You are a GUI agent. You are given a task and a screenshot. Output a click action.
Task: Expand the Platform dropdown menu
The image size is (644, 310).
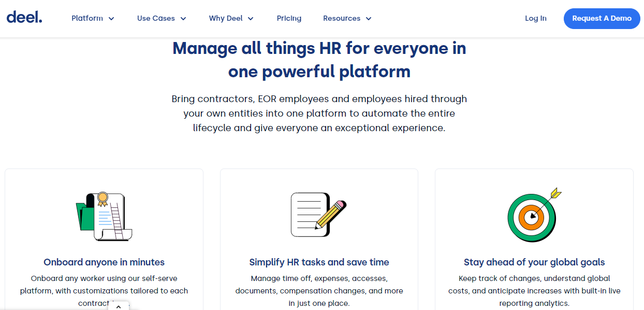pos(93,18)
